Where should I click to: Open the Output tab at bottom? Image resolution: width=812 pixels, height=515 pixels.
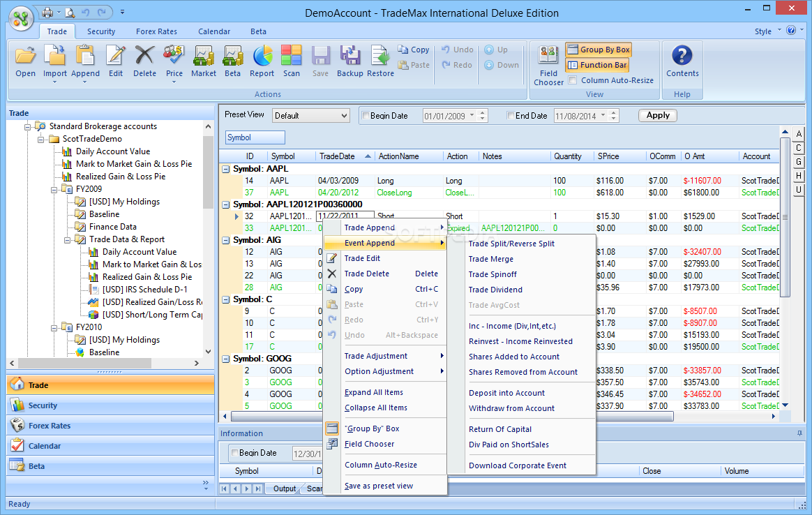[x=285, y=488]
